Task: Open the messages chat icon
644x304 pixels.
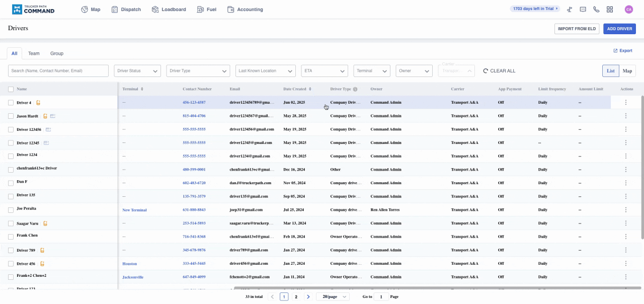Action: click(x=583, y=9)
